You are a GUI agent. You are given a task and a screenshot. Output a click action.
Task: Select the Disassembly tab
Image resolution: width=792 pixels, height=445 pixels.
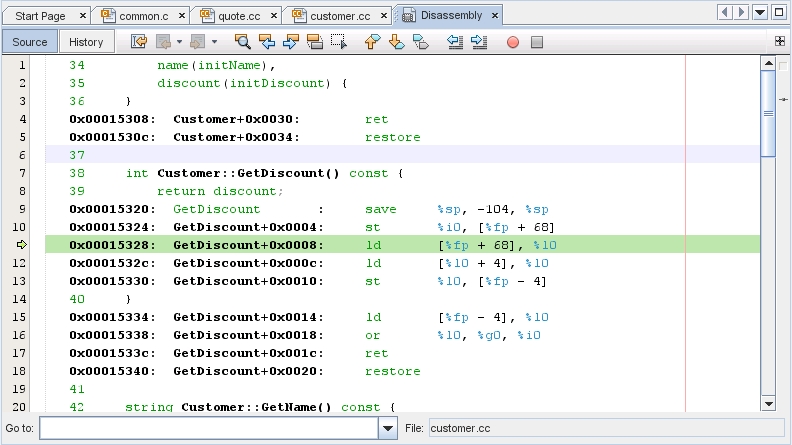coord(452,16)
